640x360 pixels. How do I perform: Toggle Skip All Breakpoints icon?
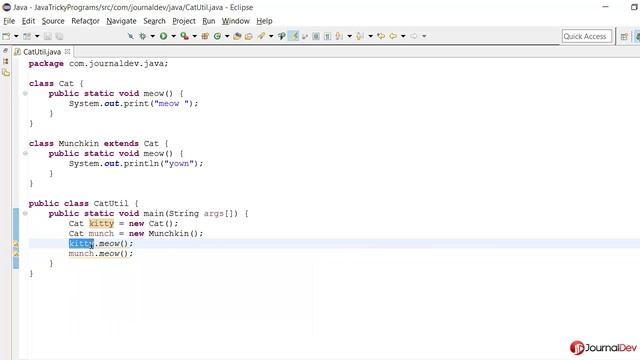(131, 36)
